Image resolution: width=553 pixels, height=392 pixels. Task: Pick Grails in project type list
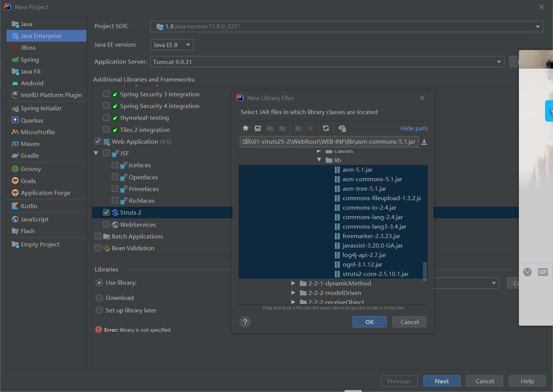click(46, 181)
